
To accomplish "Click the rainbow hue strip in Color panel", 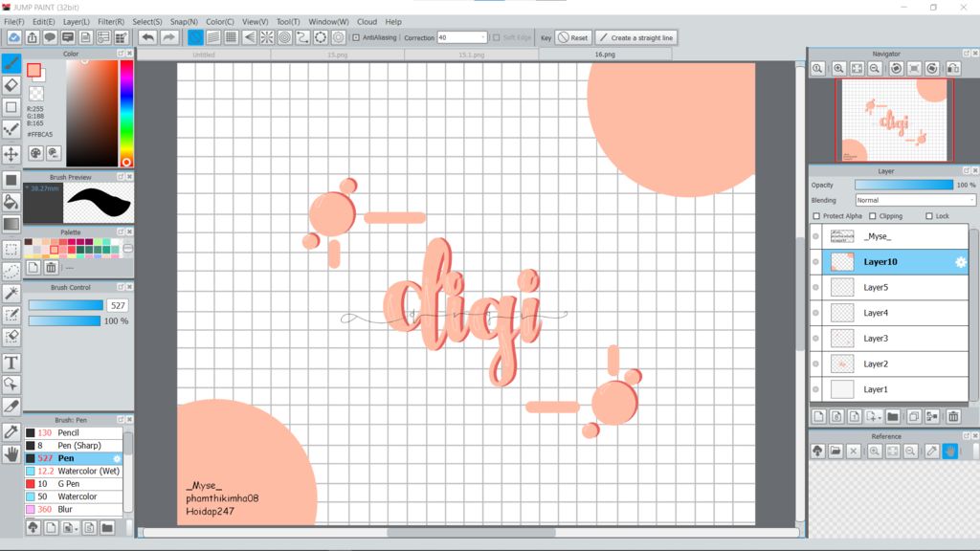I will 126,113.
